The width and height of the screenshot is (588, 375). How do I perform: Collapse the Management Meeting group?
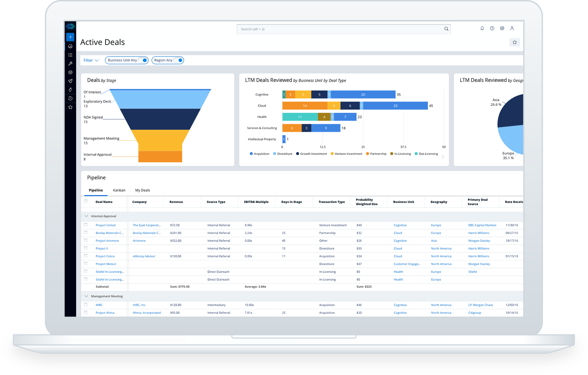tap(86, 296)
